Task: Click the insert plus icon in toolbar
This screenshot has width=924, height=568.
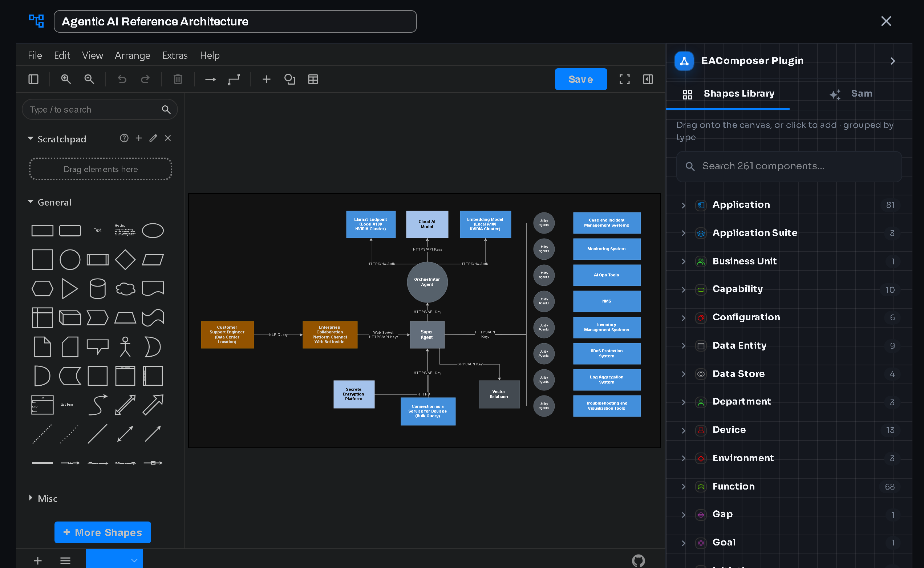Action: (x=266, y=79)
